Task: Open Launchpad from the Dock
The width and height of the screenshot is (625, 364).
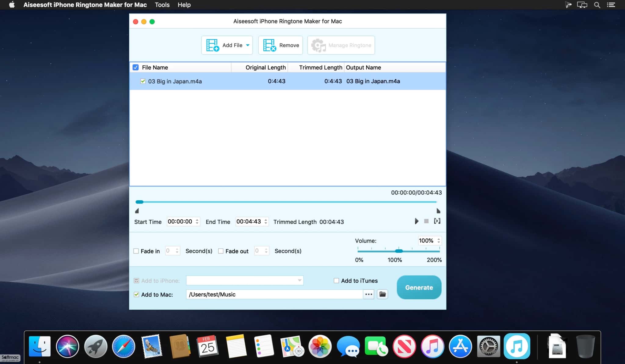Action: [x=96, y=346]
